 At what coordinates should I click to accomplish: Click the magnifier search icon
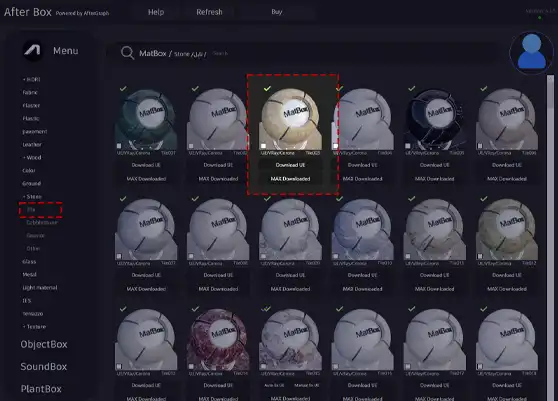[127, 53]
